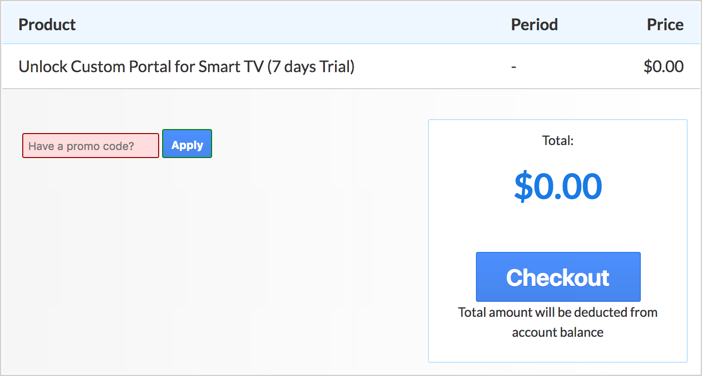Select the word 'Unlock' in the product name
This screenshot has height=376, width=702.
click(x=43, y=67)
